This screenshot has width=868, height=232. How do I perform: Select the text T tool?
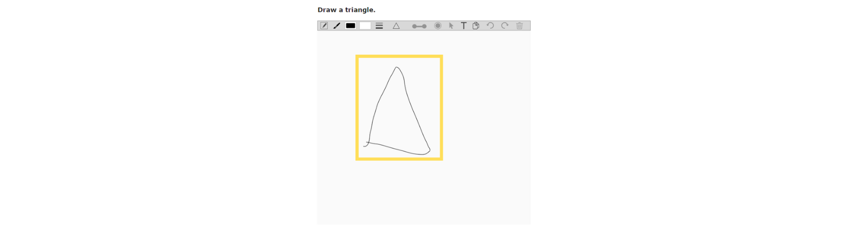[x=463, y=26]
